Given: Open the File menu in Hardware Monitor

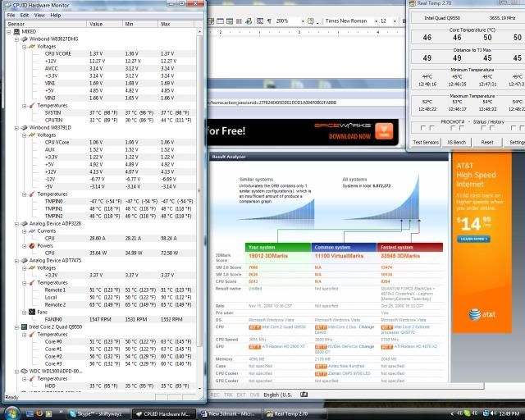Looking at the screenshot, I should coord(11,15).
